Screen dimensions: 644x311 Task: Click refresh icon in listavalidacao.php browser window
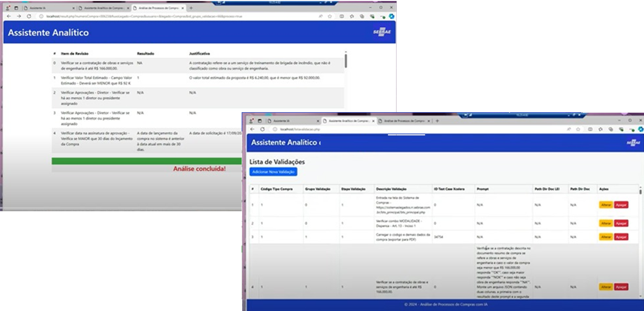point(262,129)
